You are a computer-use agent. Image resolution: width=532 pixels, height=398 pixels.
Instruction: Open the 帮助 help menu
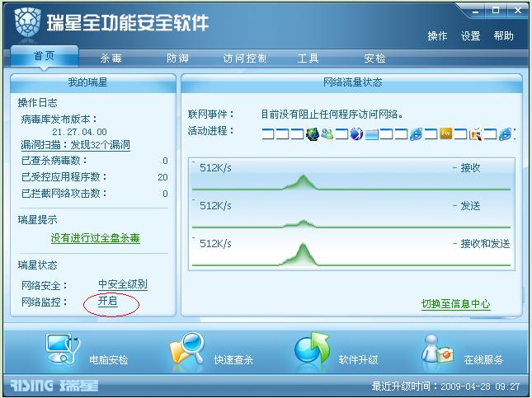(503, 35)
